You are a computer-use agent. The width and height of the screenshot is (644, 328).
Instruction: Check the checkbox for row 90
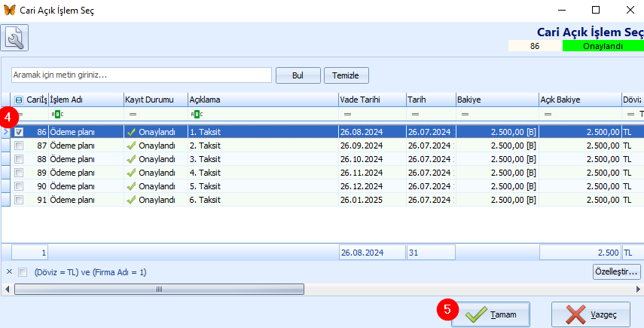pyautogui.click(x=19, y=186)
